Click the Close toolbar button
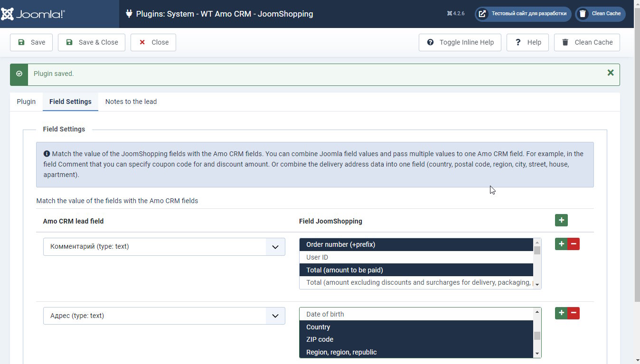The height and width of the screenshot is (364, 640). (153, 42)
